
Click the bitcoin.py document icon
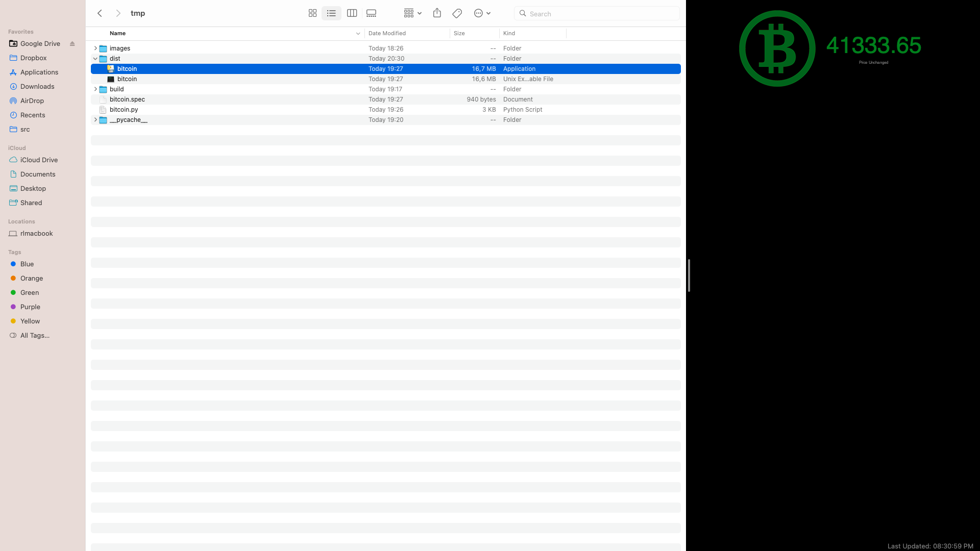tap(103, 110)
